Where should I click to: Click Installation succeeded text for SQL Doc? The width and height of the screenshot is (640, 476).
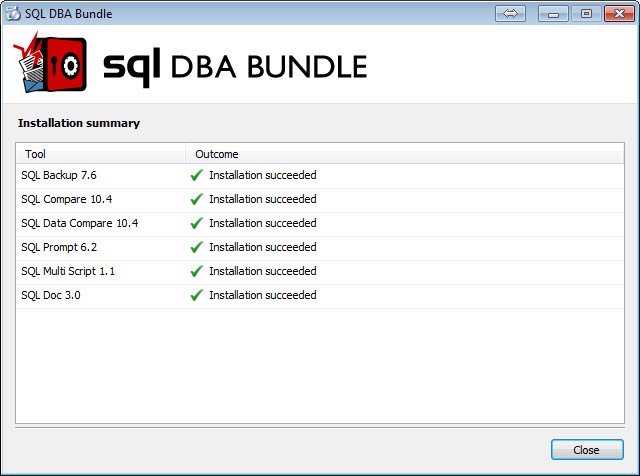pyautogui.click(x=263, y=295)
